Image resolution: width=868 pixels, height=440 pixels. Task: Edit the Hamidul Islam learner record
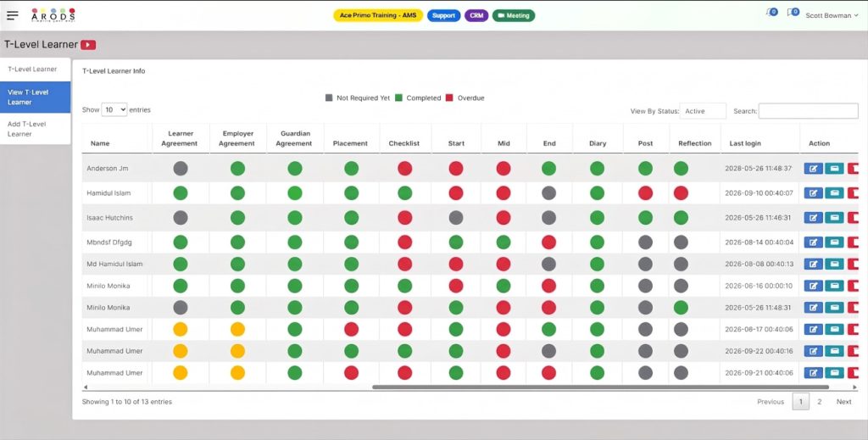pyautogui.click(x=813, y=193)
